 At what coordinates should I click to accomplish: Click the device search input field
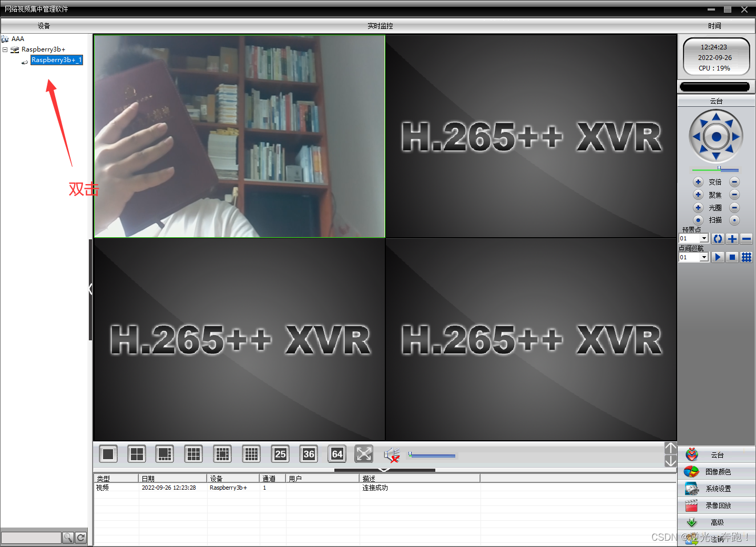click(31, 538)
